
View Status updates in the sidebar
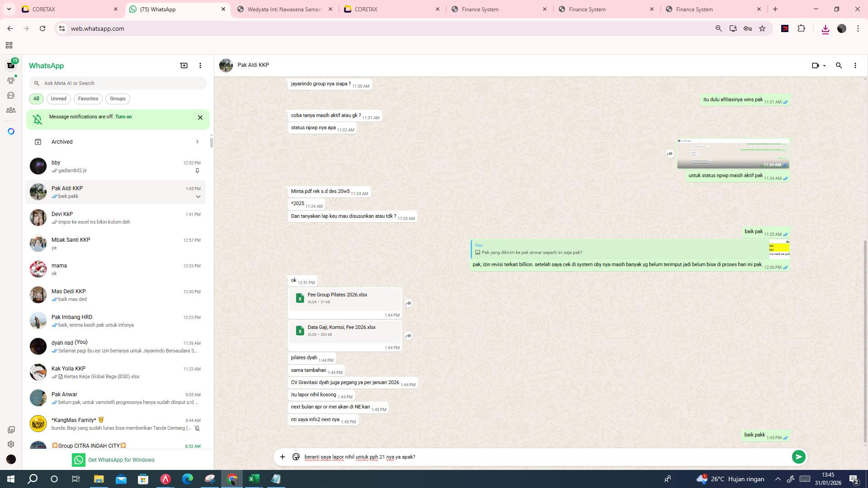pyautogui.click(x=11, y=80)
